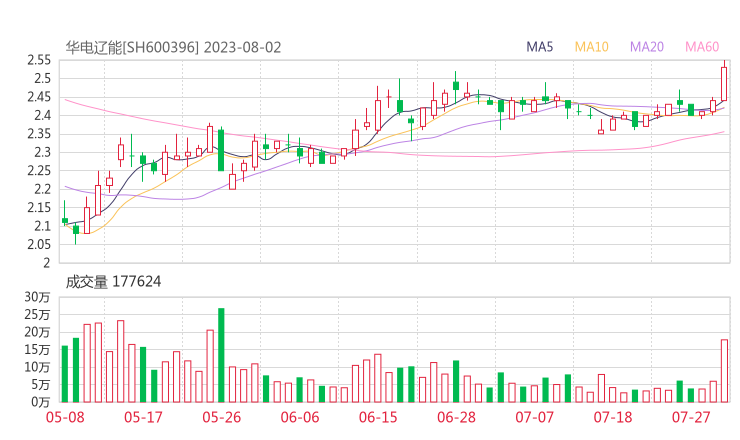
Task: Click the MA10 legend label
Action: point(591,47)
